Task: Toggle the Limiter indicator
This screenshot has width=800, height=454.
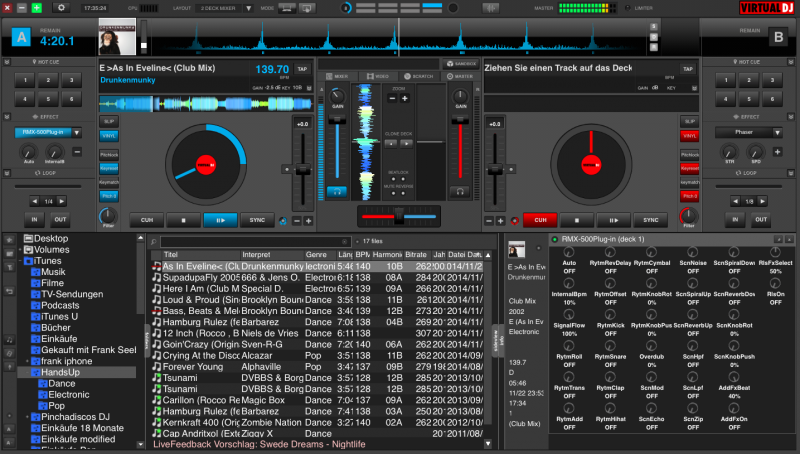Action: pos(628,8)
